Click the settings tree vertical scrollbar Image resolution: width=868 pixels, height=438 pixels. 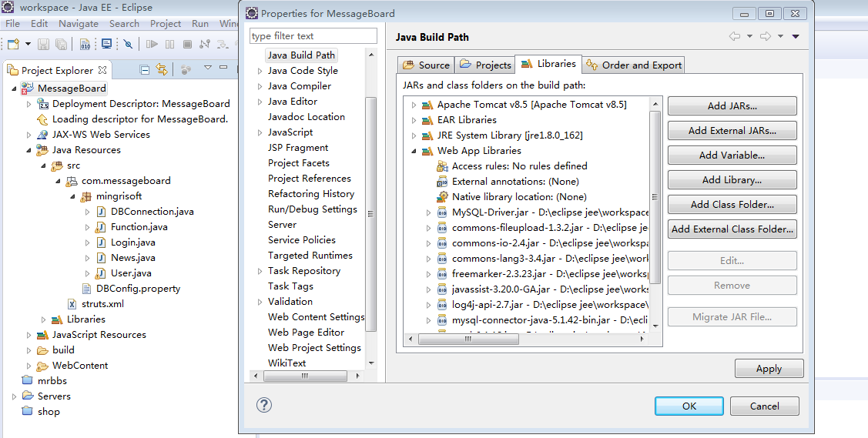[371, 213]
